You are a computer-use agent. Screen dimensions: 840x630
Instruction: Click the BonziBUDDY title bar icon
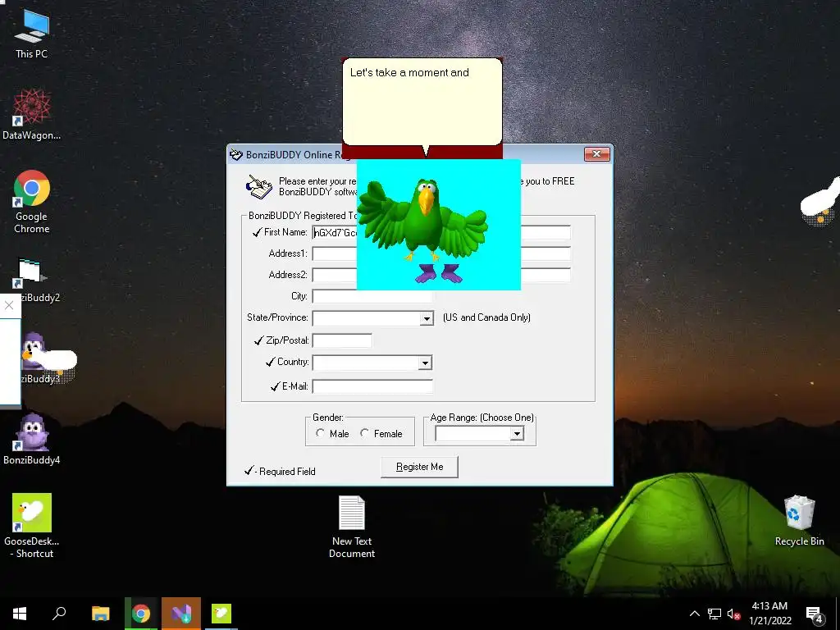pyautogui.click(x=236, y=155)
